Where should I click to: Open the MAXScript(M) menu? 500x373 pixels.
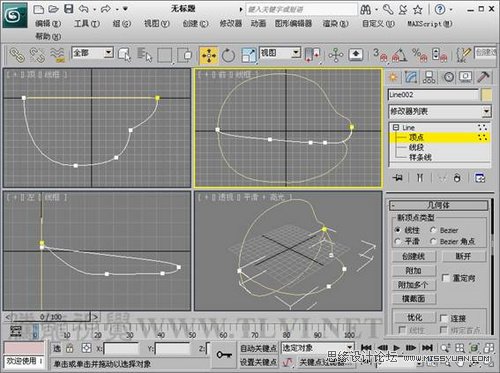point(430,23)
